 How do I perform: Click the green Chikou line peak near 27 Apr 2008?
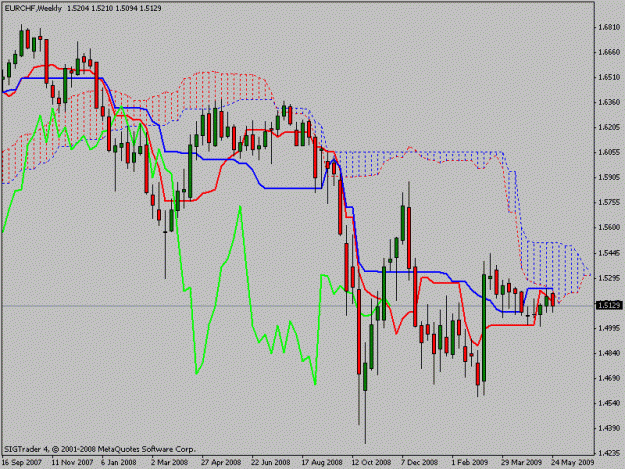coord(240,206)
